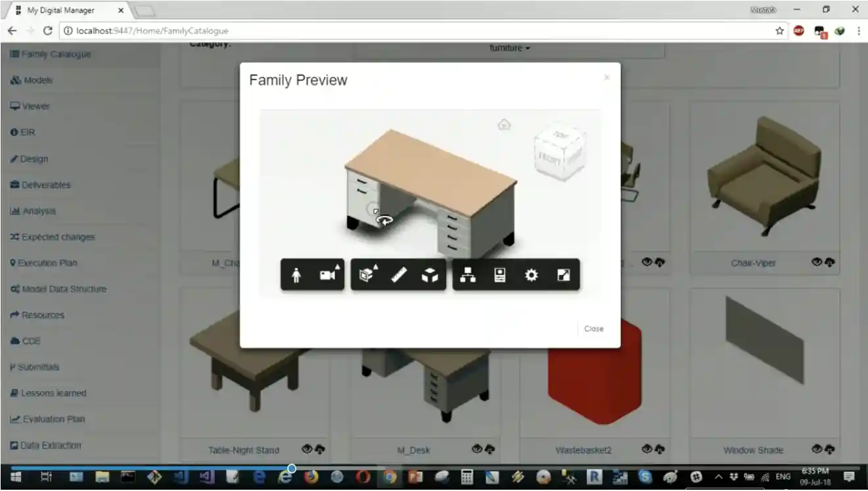The image size is (868, 491).
Task: Click the download icon for Wastebasket2
Action: [658, 449]
